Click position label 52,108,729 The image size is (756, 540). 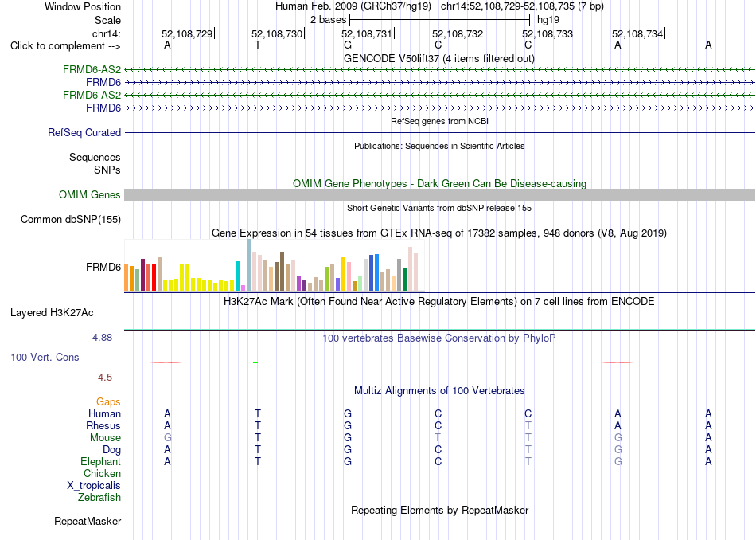click(187, 33)
